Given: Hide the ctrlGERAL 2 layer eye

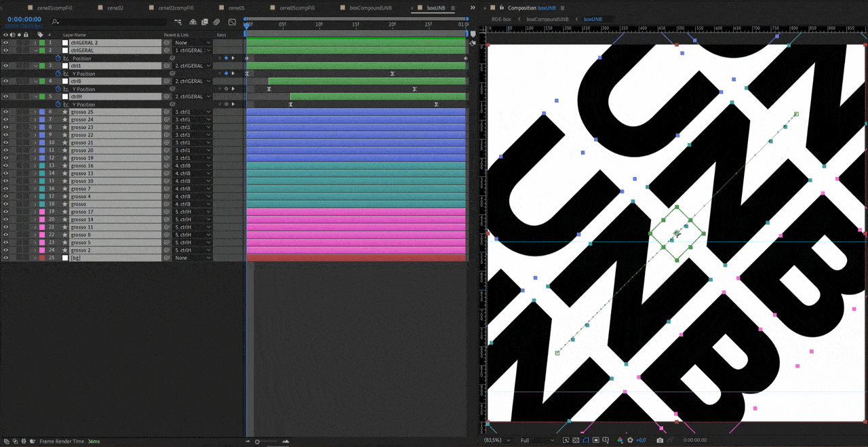Looking at the screenshot, I should click(5, 43).
